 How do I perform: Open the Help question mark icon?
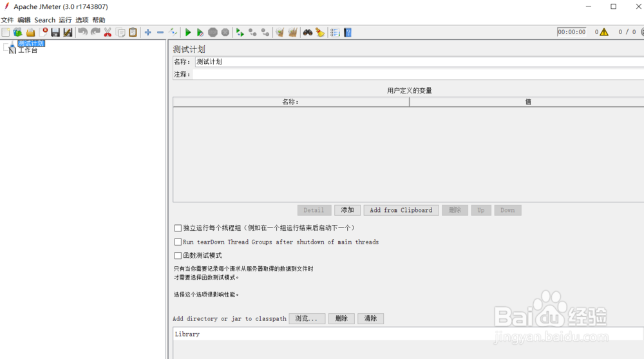[x=348, y=32]
